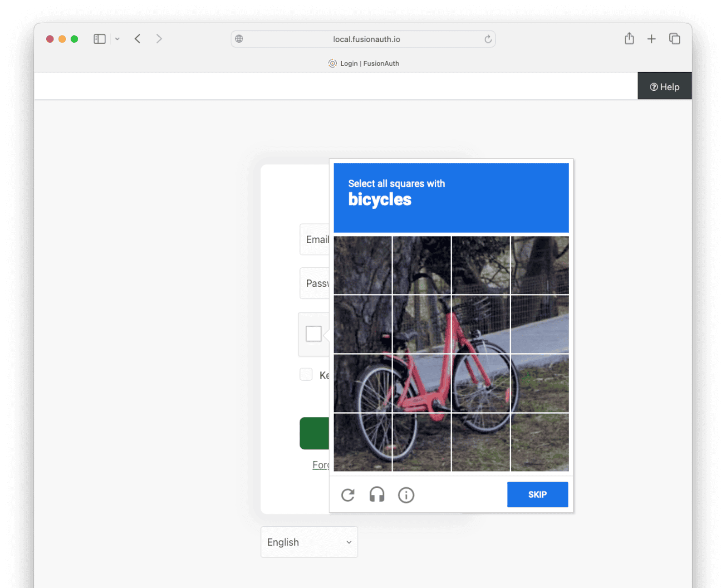The height and width of the screenshot is (588, 726).
Task: Switch to audio captcha challenge
Action: (377, 495)
